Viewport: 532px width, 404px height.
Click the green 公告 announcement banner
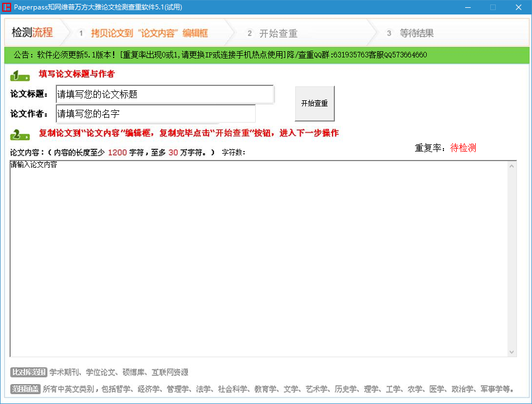tap(267, 55)
